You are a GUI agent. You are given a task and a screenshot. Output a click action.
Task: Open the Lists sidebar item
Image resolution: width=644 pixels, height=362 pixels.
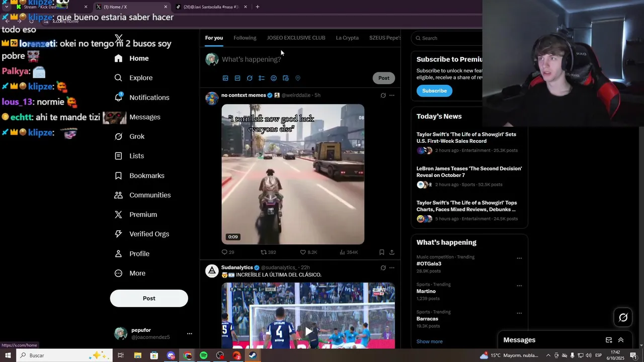[129, 156]
